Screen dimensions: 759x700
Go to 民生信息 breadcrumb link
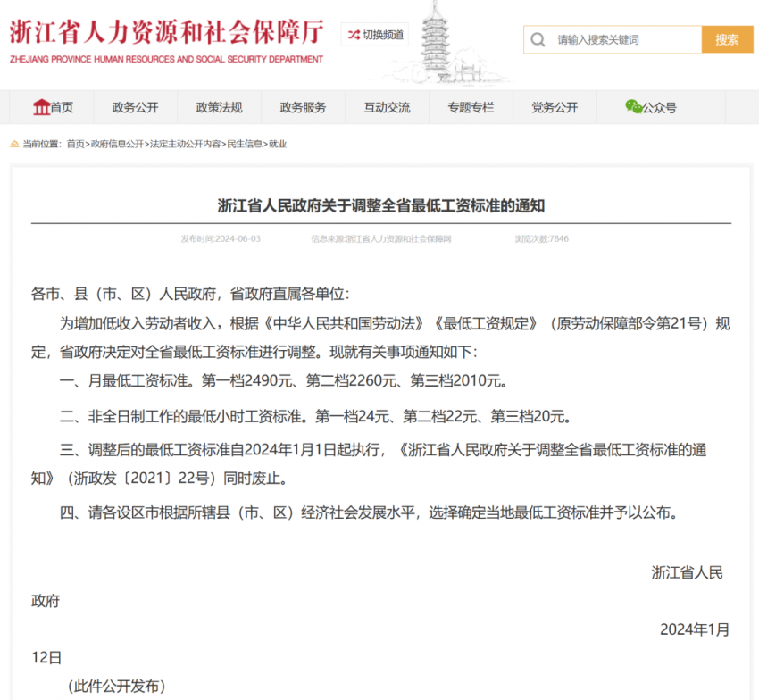(245, 144)
